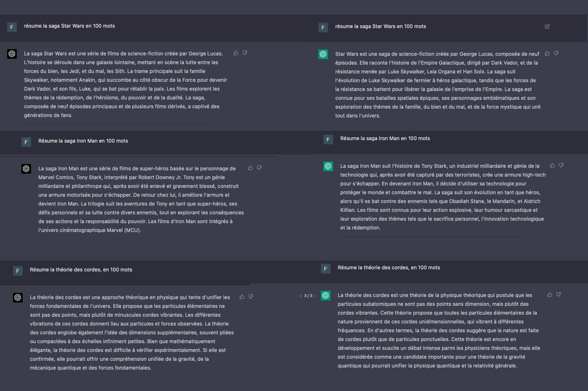
Task: Click green ChatGPT logo beside the Star Wars reply
Action: coord(323,54)
